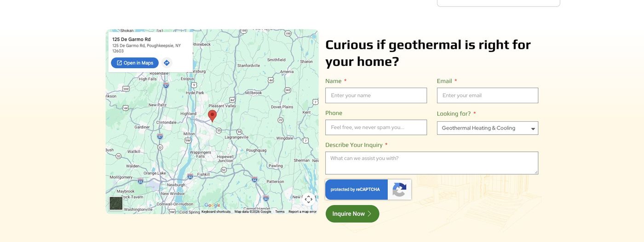This screenshot has height=242, width=644.
Task: Click the Lagrangeville map label
Action: (236, 137)
